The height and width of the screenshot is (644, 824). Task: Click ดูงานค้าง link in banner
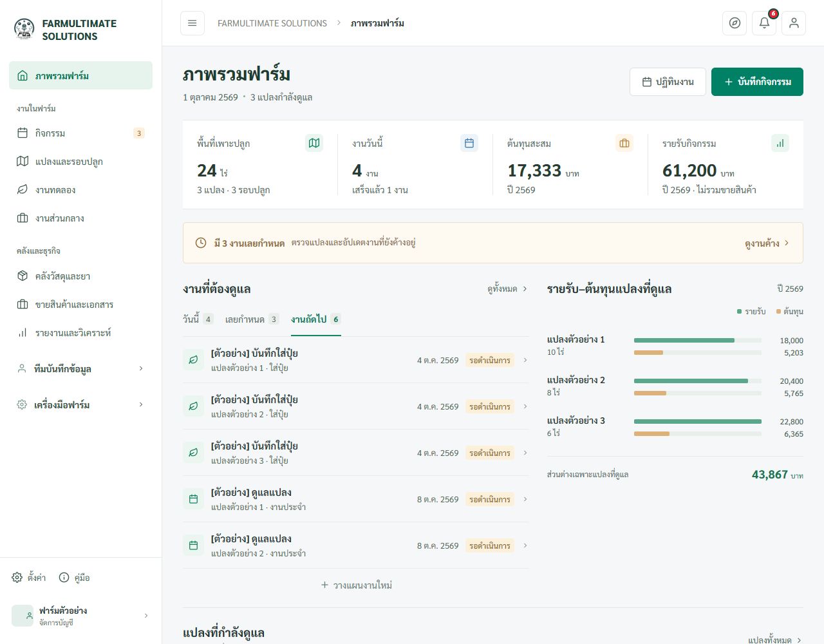coord(767,243)
